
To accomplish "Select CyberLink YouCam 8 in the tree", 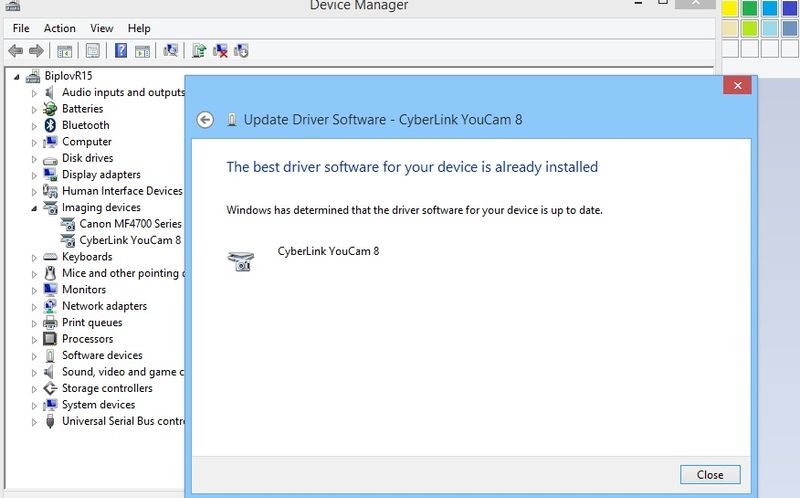I will 129,240.
